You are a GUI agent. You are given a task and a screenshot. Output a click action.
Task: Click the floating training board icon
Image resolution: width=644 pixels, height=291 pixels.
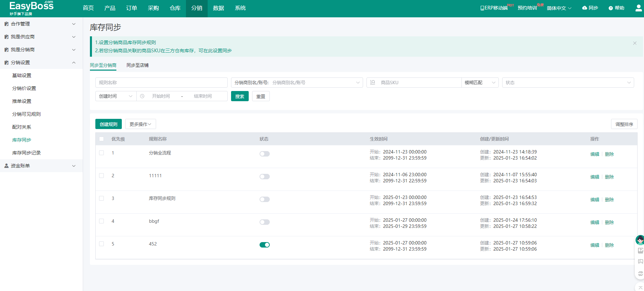640,261
